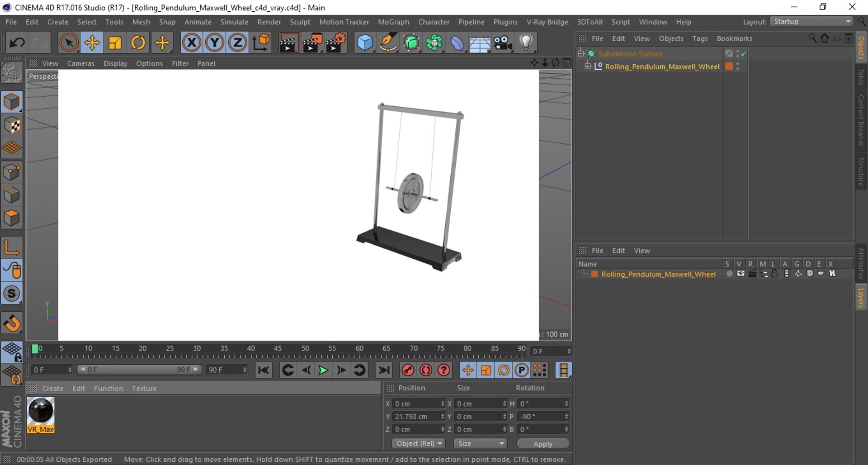Open material manager Texture menu
The height and width of the screenshot is (465, 868).
144,389
